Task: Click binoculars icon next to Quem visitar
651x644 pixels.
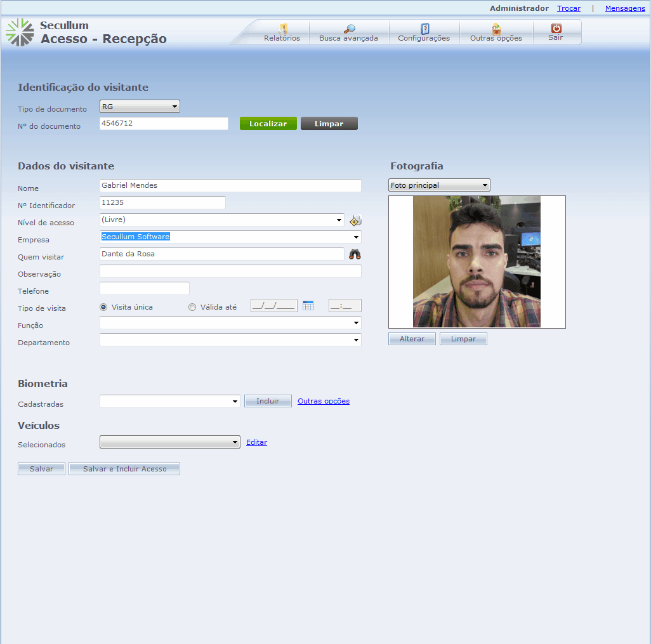Action: (x=355, y=254)
